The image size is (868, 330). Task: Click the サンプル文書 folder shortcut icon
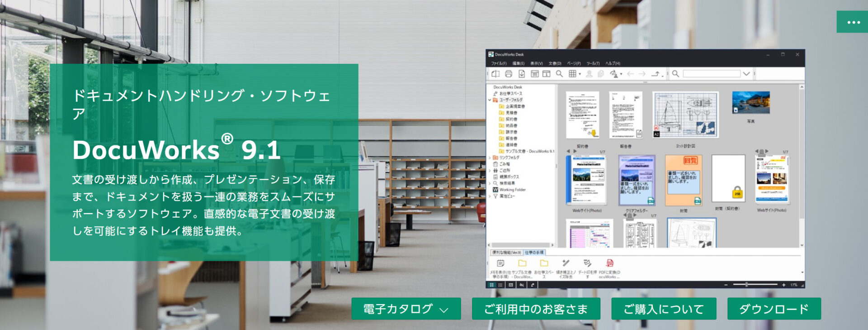(522, 263)
